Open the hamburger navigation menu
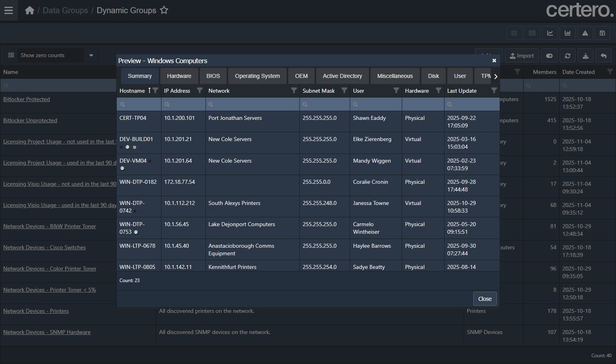Viewport: 616px width, 364px height. point(8,10)
